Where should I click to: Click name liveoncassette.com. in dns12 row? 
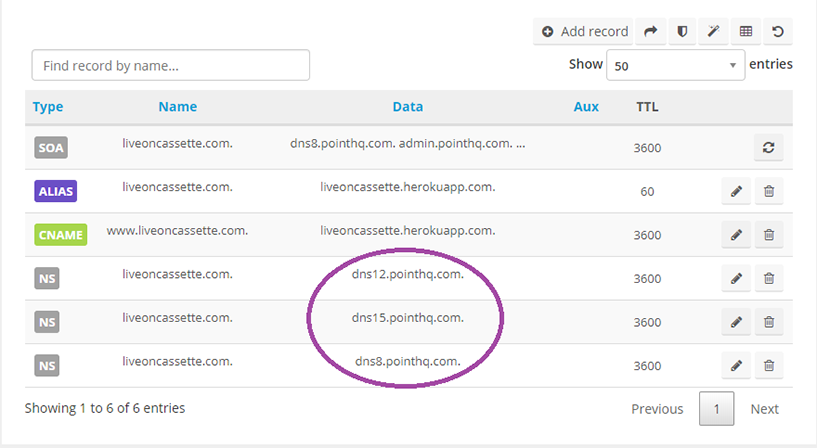[x=177, y=274]
